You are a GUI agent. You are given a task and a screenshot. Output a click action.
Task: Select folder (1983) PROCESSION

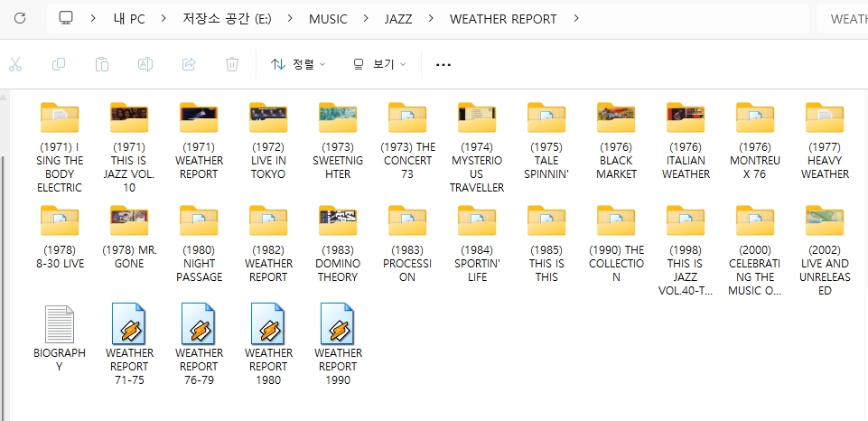[x=407, y=243]
